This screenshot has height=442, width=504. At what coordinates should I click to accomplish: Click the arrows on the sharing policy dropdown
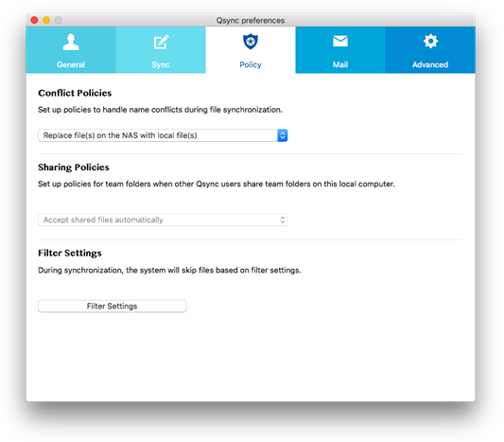coord(283,220)
